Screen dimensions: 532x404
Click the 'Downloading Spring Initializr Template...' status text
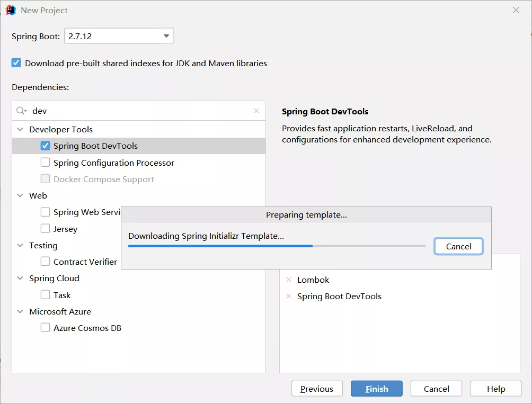click(206, 236)
